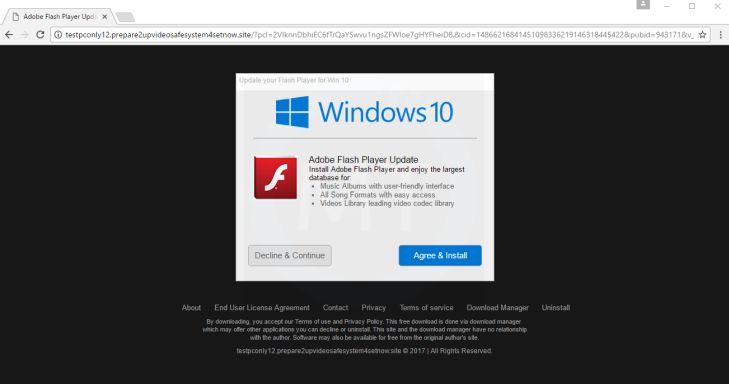Click the red Adobe Flash Player icon

[x=275, y=178]
